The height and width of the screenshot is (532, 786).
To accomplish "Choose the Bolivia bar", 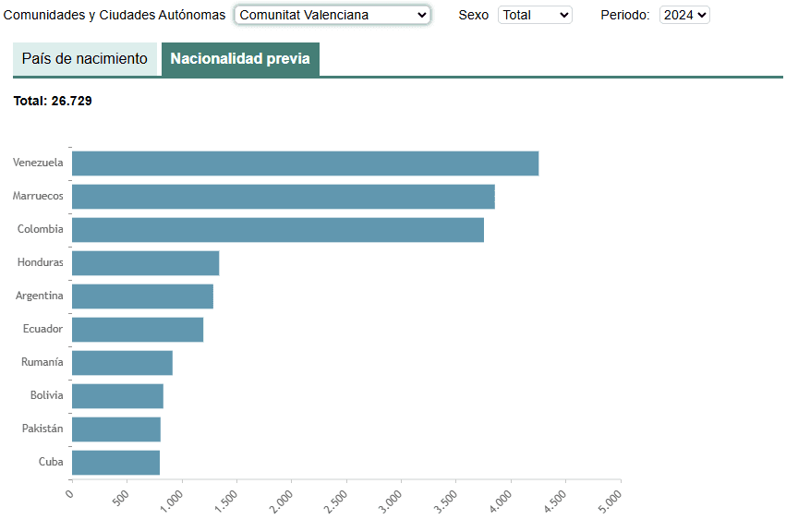I will coord(117,396).
